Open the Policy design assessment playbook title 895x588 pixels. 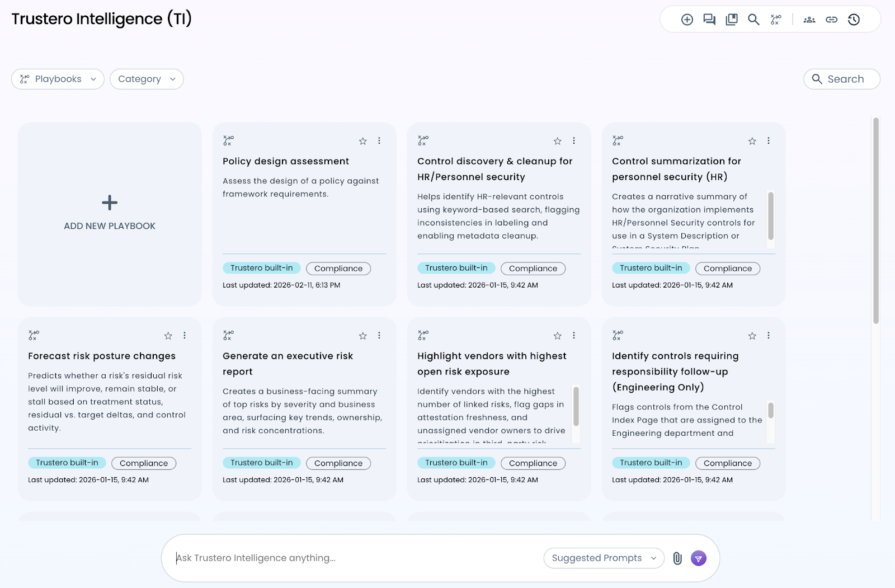pyautogui.click(x=286, y=161)
